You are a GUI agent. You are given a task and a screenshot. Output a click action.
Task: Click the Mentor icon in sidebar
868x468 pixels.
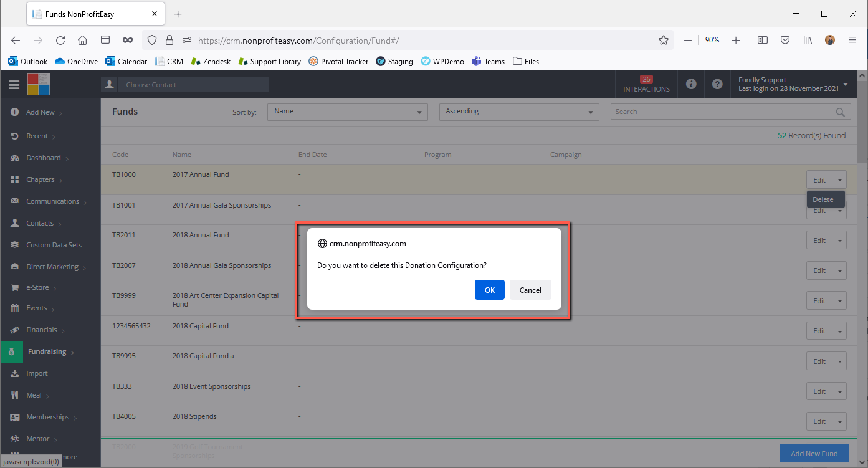pyautogui.click(x=14, y=439)
